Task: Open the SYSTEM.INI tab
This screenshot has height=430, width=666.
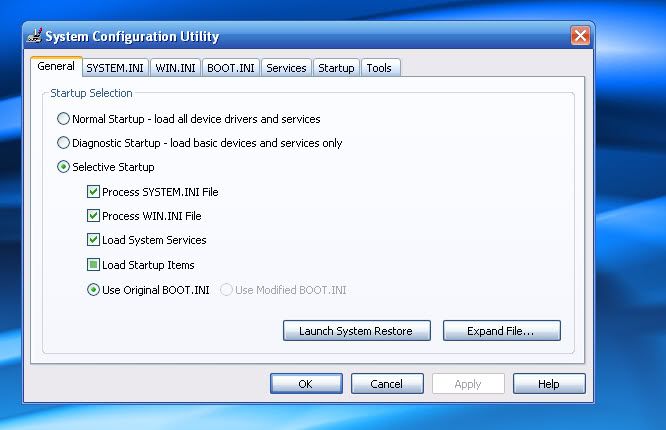Action: tap(115, 68)
